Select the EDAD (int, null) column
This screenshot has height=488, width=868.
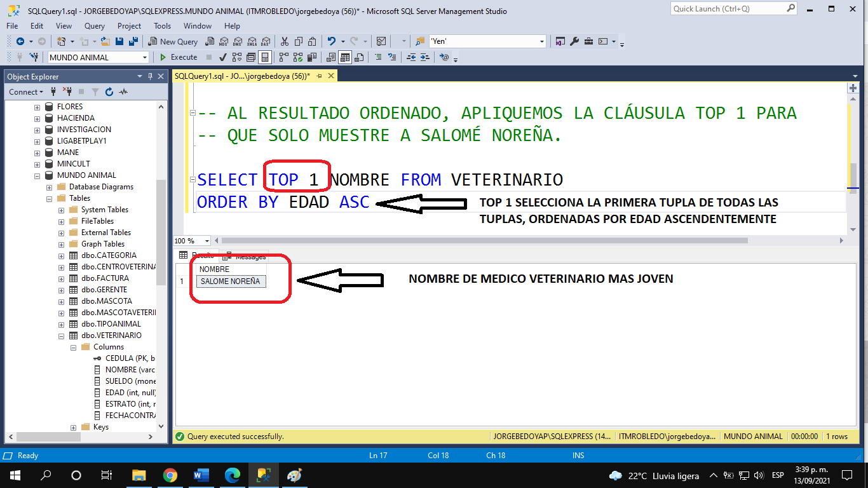[131, 393]
